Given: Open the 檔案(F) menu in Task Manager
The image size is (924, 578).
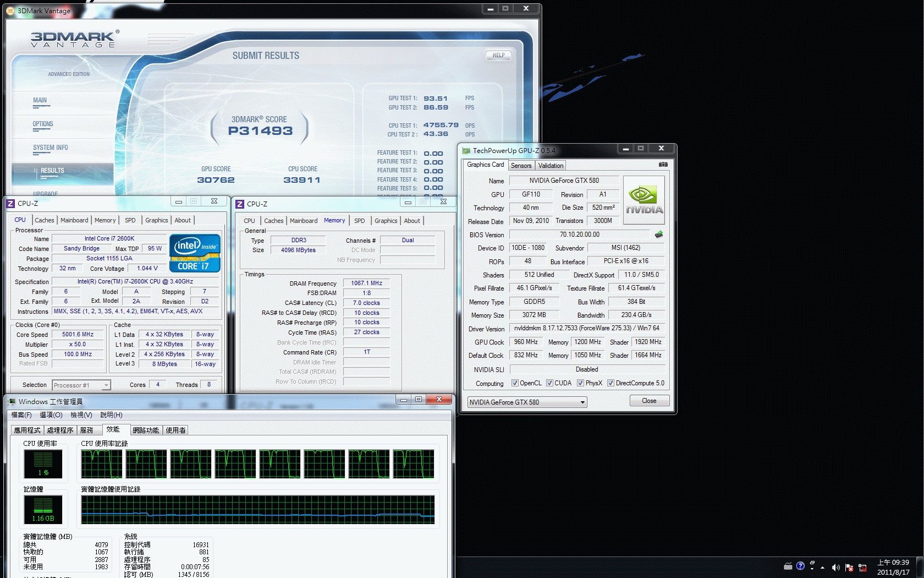Looking at the screenshot, I should pos(21,415).
